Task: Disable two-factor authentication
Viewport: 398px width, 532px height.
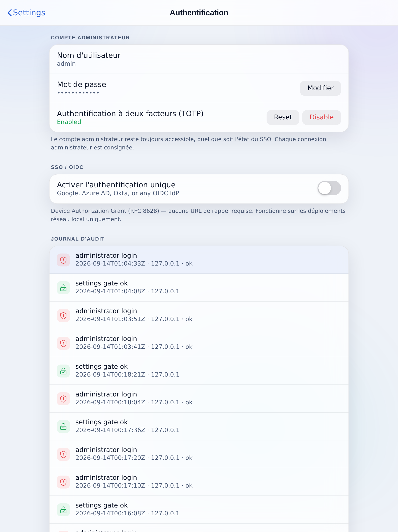Action: pyautogui.click(x=321, y=117)
